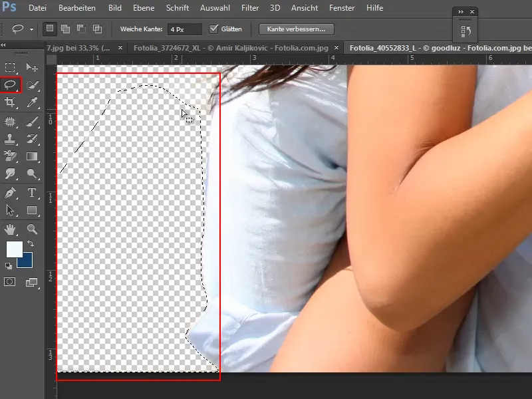Choose Subtract from Selection mode
The height and width of the screenshot is (399, 532).
tap(81, 29)
